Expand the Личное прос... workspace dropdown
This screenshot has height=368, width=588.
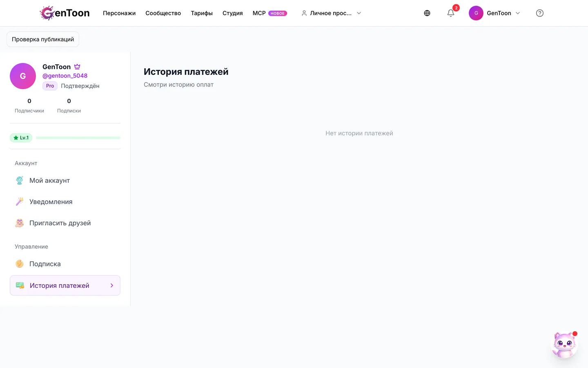pyautogui.click(x=331, y=13)
